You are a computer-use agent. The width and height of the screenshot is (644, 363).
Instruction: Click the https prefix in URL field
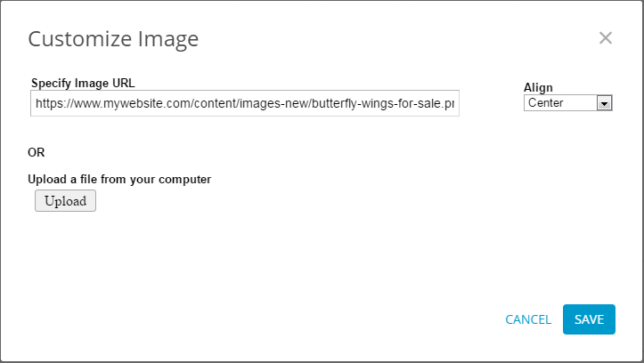tap(49, 103)
